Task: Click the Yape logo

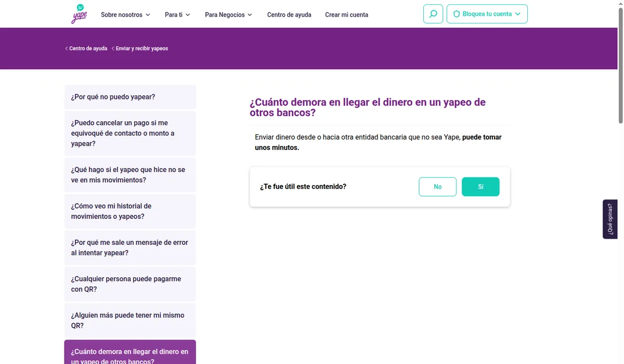Action: coord(80,14)
